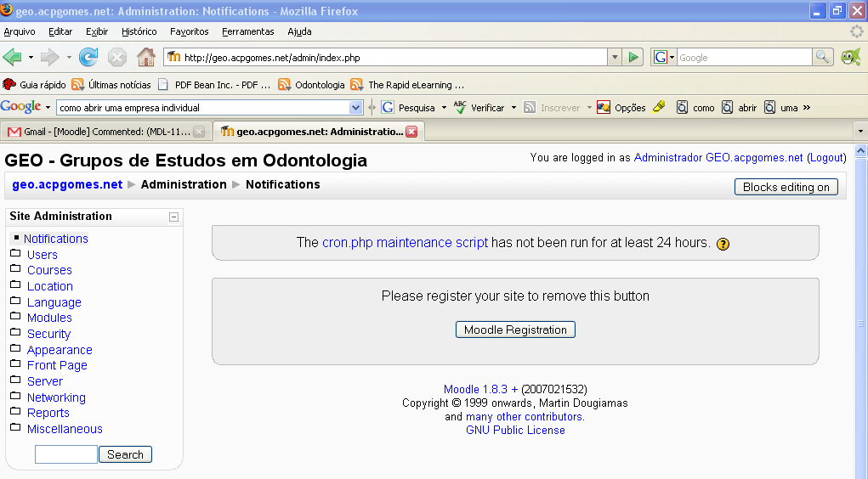Click the 'abrir' word-find button
The width and height of the screenshot is (868, 479).
[x=739, y=108]
